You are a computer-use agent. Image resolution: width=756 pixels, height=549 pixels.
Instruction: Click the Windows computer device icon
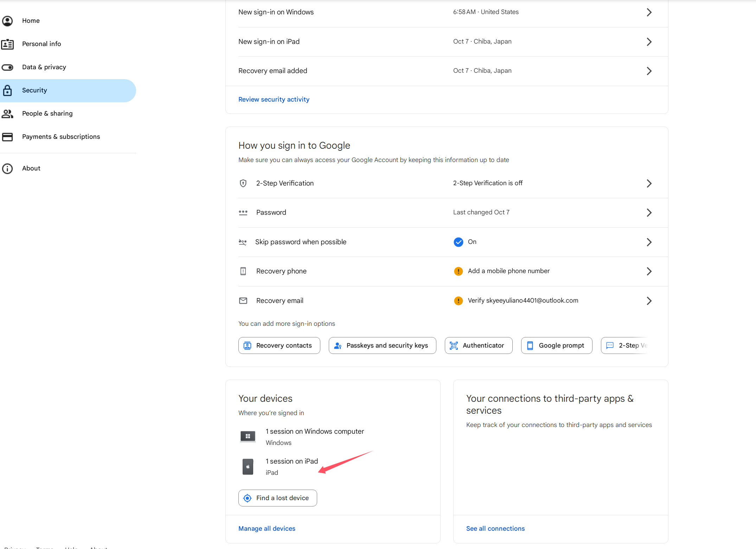(248, 437)
